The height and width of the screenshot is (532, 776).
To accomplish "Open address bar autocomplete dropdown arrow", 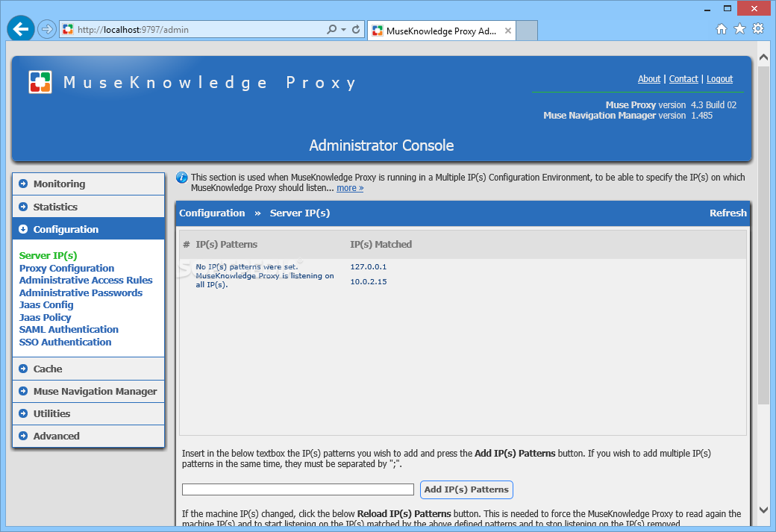I will [x=343, y=30].
